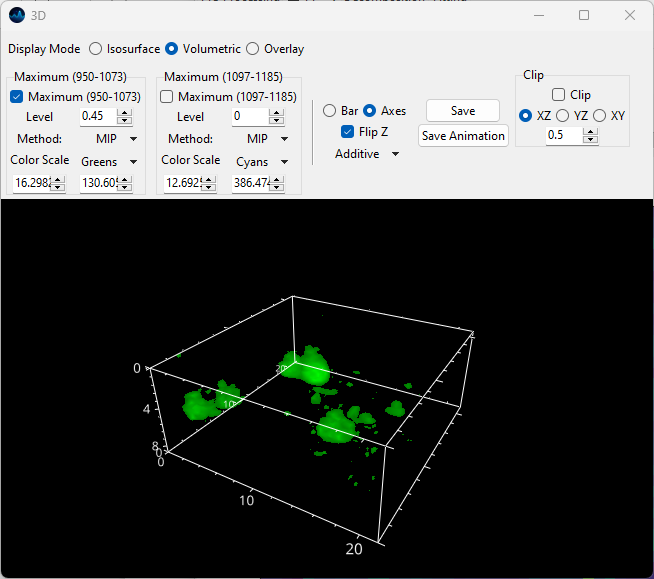
Task: Uncheck the Maximum (950-1073) checkbox
Action: [x=17, y=97]
